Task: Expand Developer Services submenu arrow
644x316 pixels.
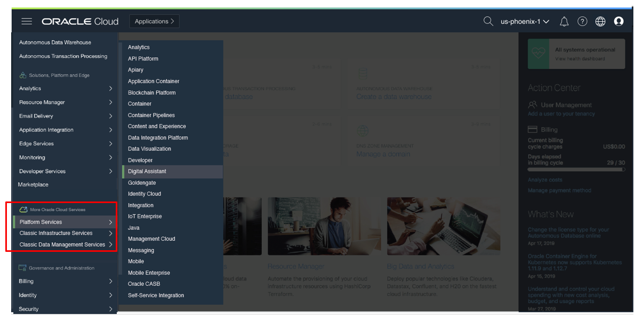Action: [x=110, y=171]
